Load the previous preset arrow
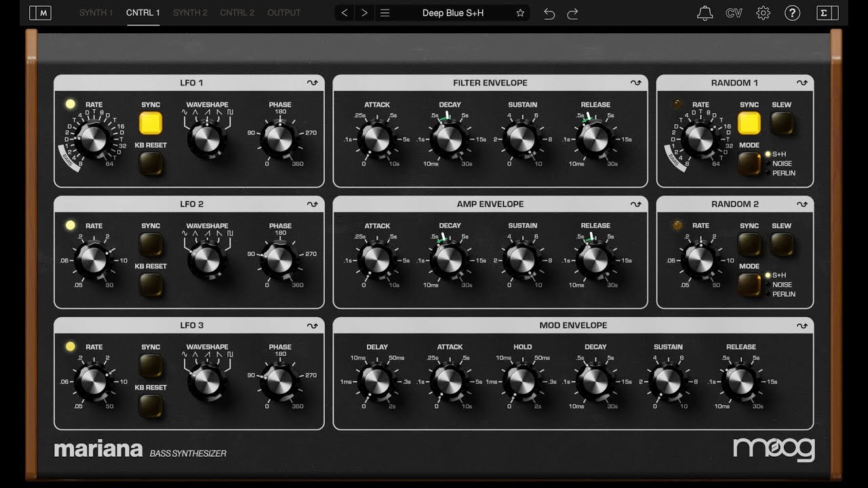Viewport: 868px width, 488px height. click(x=344, y=13)
